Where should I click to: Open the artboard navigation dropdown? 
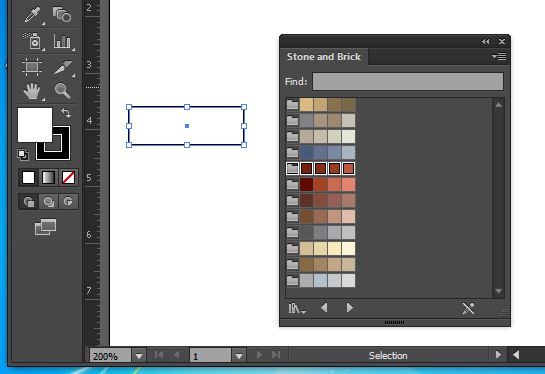[239, 356]
